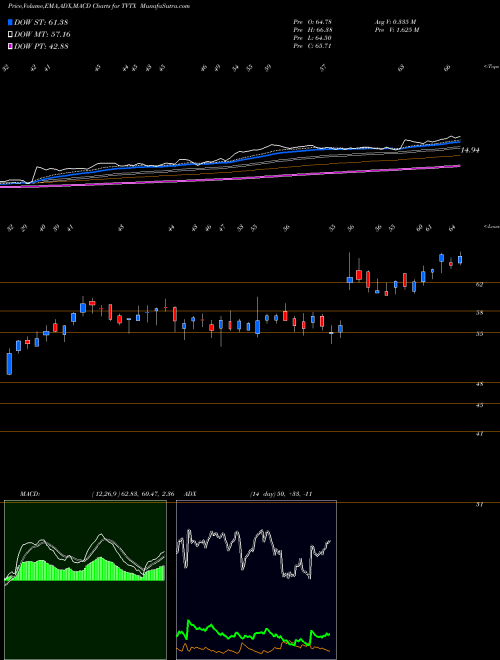Click the Pre O: 64.78 value
This screenshot has width=500, height=660.
click(x=313, y=22)
